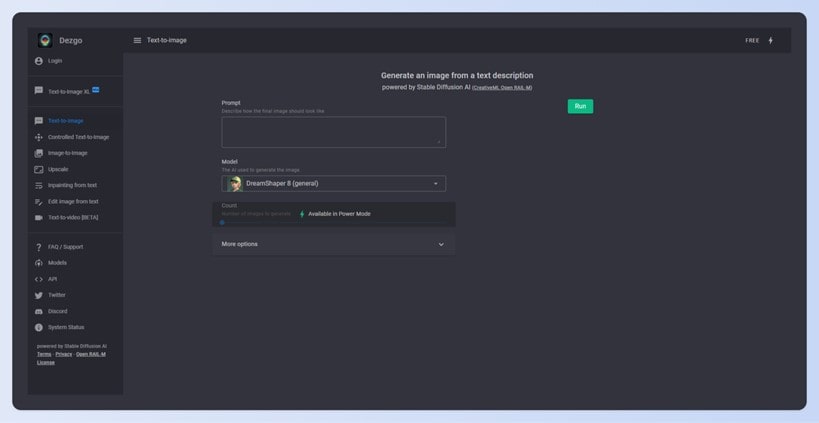Click the Text-to-Image XL chat icon

click(39, 90)
